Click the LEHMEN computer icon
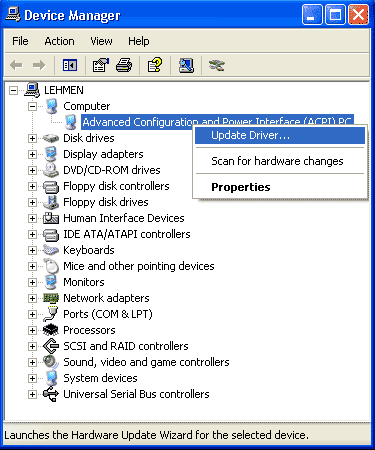This screenshot has height=450, width=375. click(x=32, y=90)
